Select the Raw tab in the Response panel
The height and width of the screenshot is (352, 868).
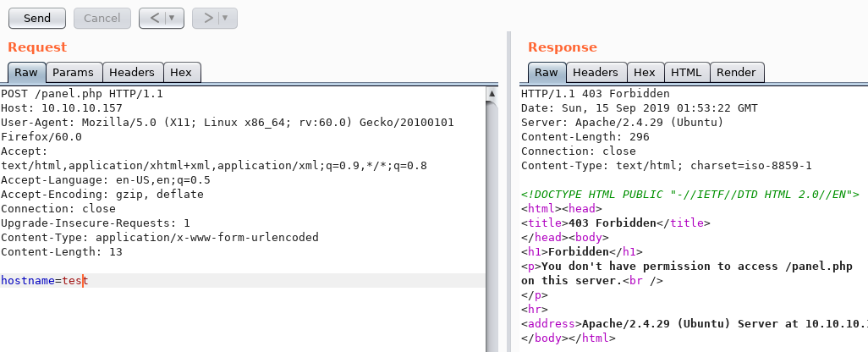(x=546, y=73)
